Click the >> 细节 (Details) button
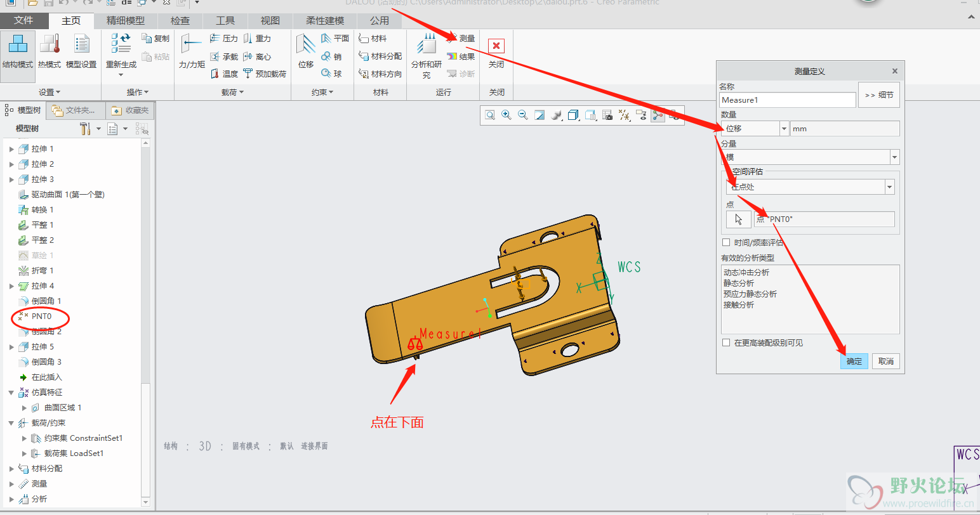Image resolution: width=980 pixels, height=515 pixels. (x=879, y=95)
